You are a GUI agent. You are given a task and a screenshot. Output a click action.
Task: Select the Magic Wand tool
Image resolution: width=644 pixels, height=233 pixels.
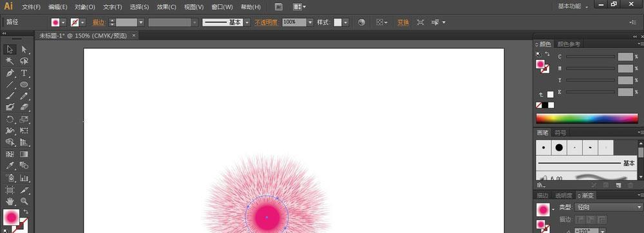coord(10,61)
